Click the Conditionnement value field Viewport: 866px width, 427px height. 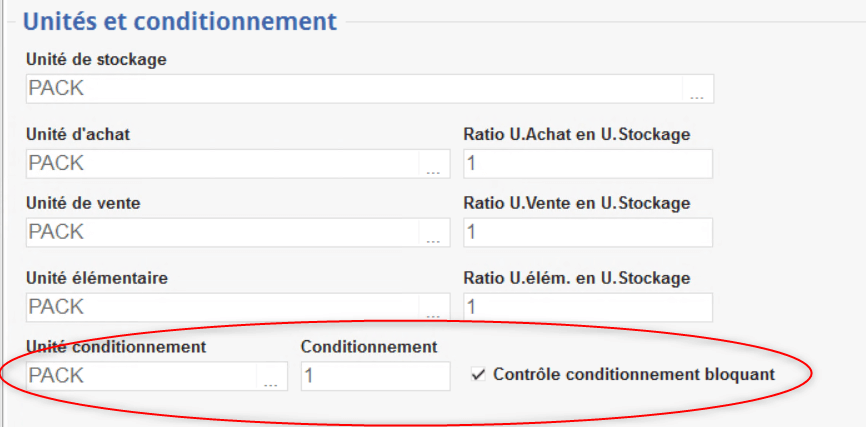coord(375,376)
